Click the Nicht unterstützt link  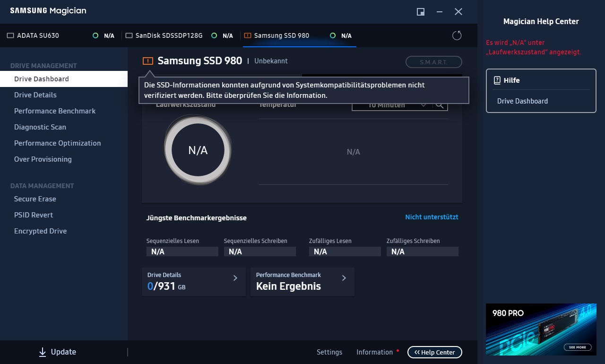click(432, 217)
